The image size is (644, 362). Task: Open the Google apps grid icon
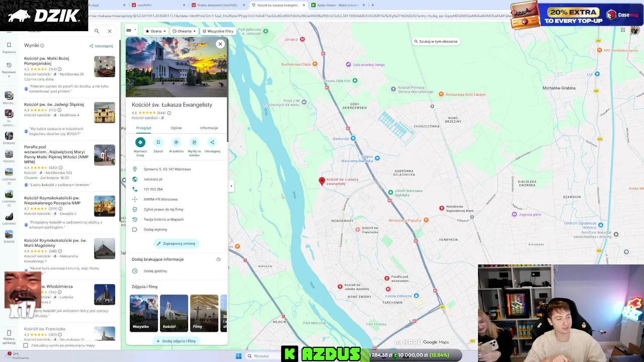coord(622,30)
